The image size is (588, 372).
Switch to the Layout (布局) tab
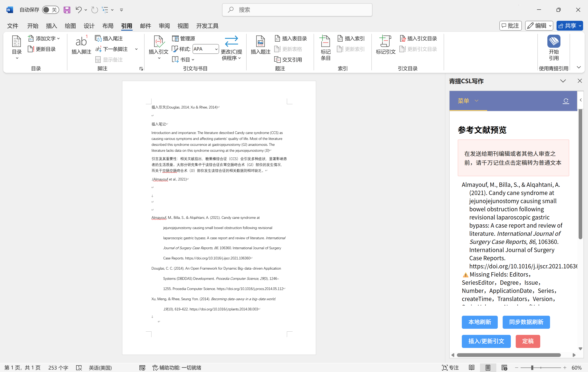click(x=108, y=26)
